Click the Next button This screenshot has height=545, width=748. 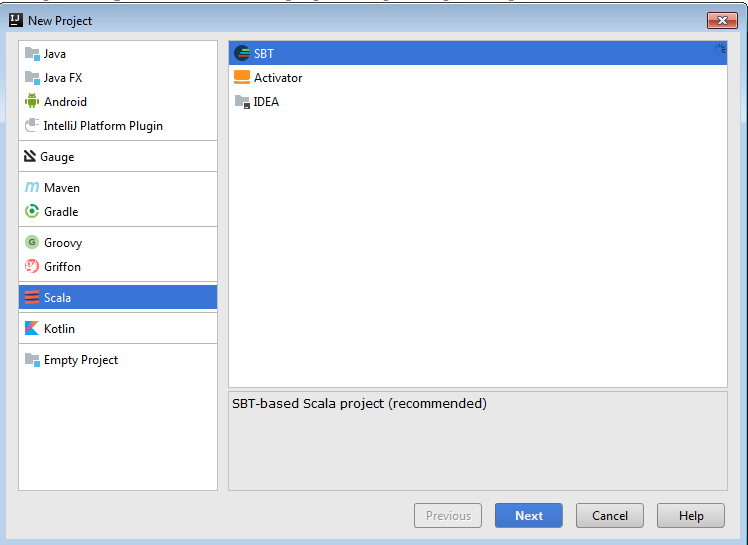pyautogui.click(x=529, y=515)
